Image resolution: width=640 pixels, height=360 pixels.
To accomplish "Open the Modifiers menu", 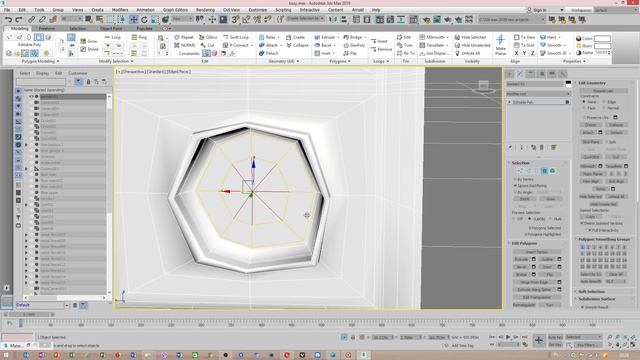I will point(120,10).
